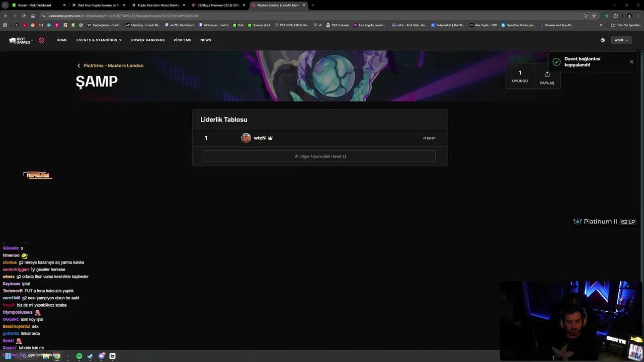Click the globe language selector icon
This screenshot has width=644, height=362.
coord(603,40)
